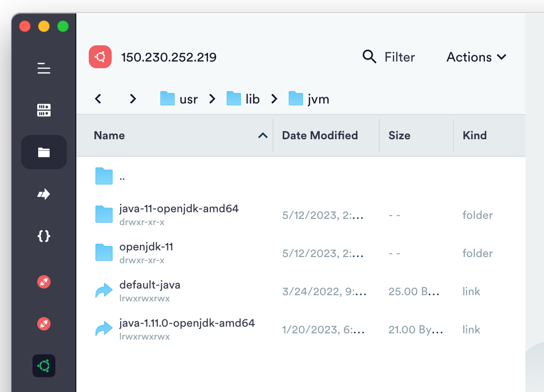The height and width of the screenshot is (392, 544).
Task: Click 'link' kind of default-java row
Action: (471, 291)
